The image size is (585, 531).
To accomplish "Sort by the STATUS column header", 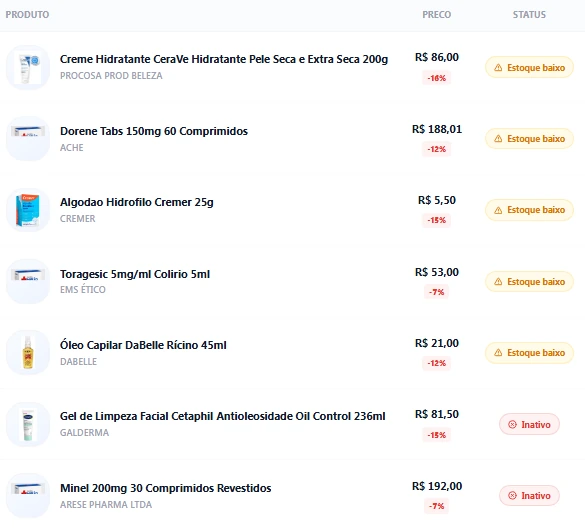I will coord(529,15).
